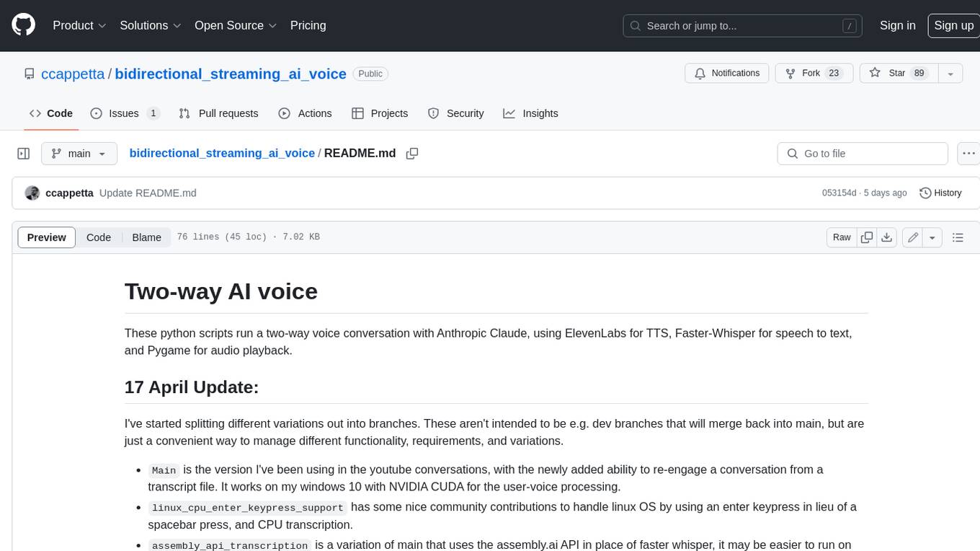View the file History
Screen dimensions: 980x551
pyautogui.click(x=940, y=193)
